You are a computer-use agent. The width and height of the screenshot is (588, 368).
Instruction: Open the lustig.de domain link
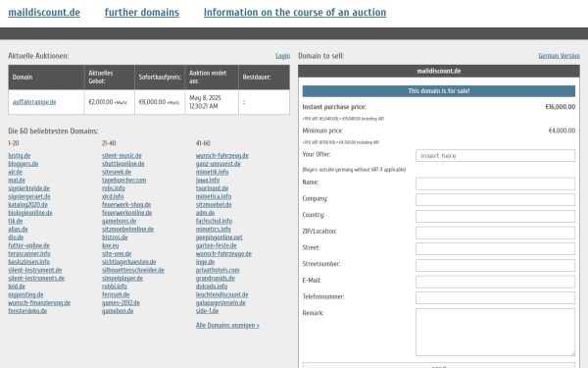(20, 155)
